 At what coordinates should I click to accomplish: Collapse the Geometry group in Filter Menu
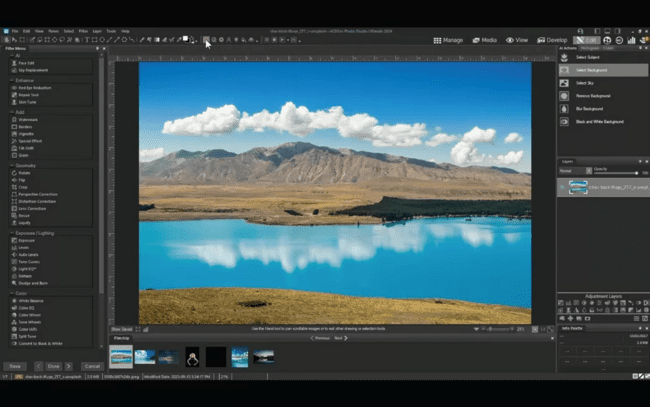12,165
